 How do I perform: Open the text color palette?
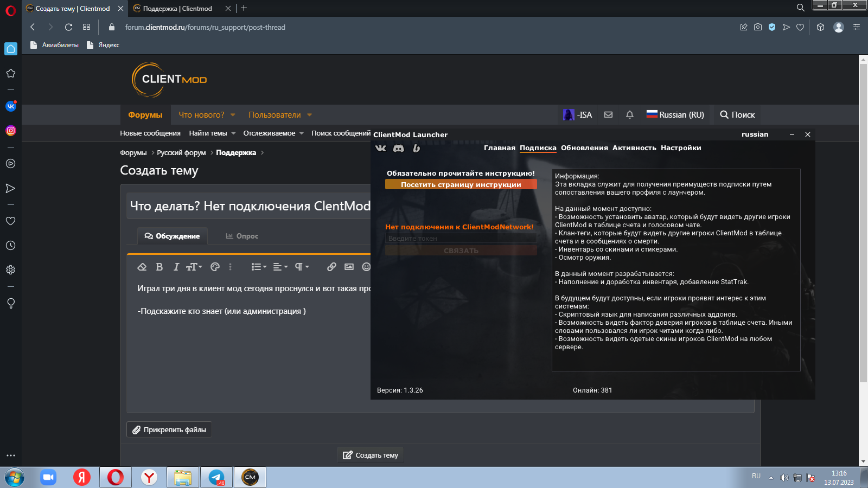(x=215, y=267)
